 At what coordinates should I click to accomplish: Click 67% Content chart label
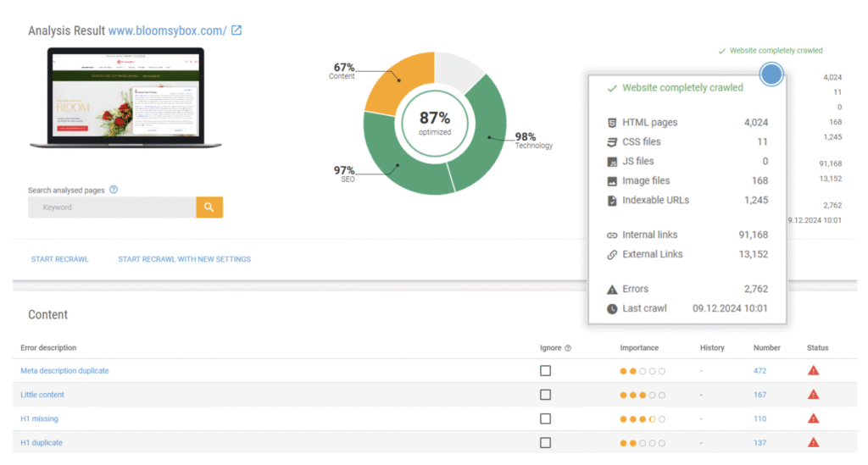pyautogui.click(x=342, y=71)
